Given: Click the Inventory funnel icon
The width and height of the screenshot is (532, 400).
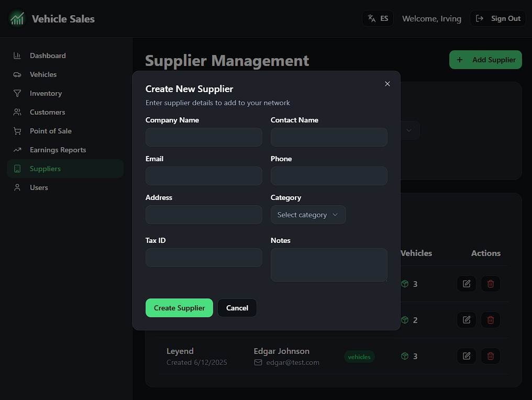Looking at the screenshot, I should click(17, 93).
